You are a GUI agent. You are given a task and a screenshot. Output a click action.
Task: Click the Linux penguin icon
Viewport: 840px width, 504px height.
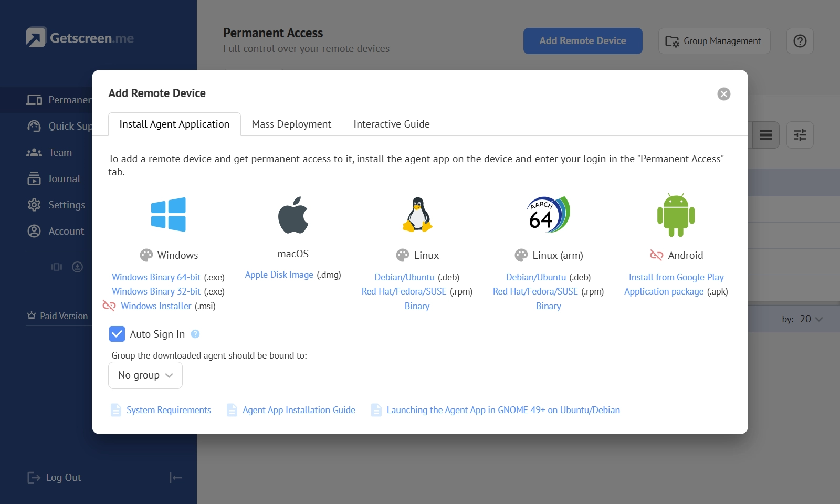(417, 214)
